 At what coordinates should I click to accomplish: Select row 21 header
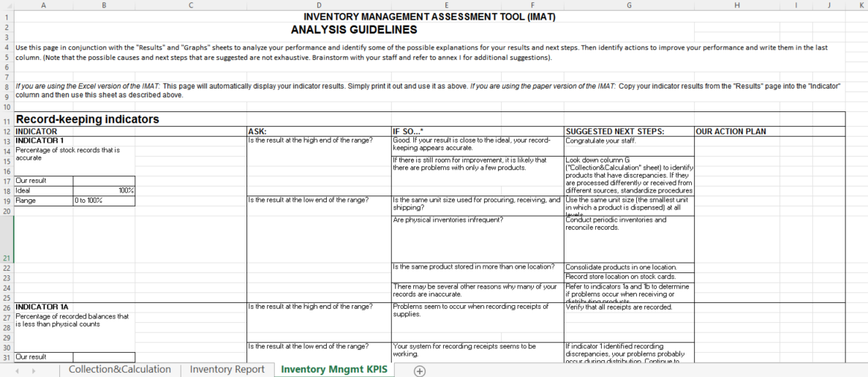pos(7,239)
